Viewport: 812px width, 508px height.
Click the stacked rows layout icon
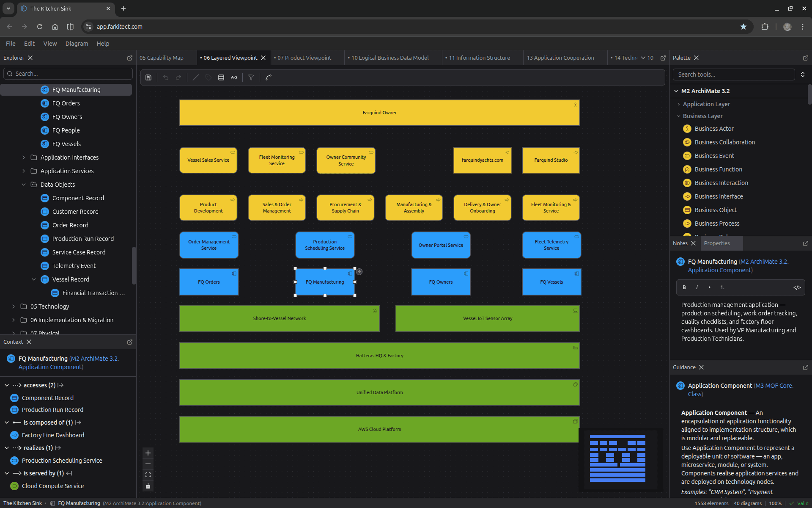(x=221, y=77)
